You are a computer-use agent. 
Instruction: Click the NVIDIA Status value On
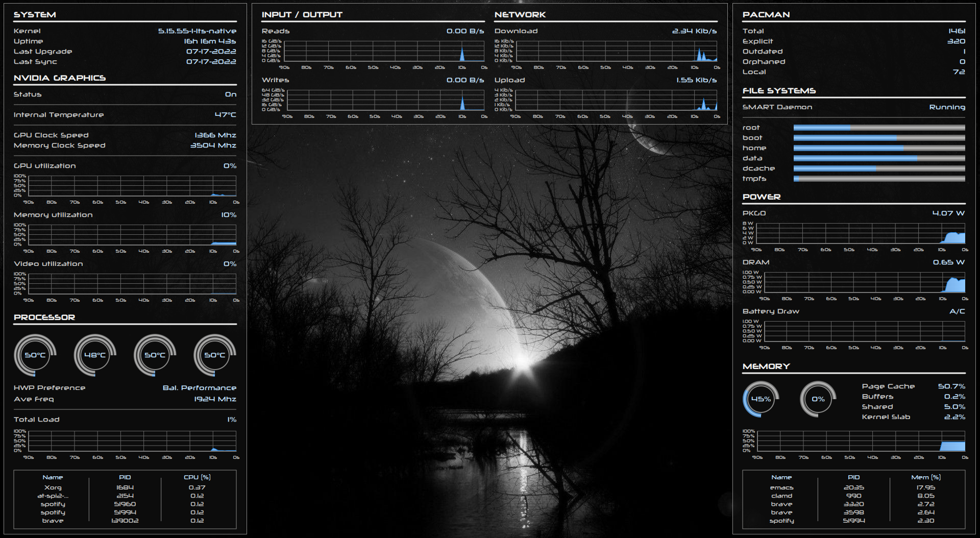click(231, 94)
